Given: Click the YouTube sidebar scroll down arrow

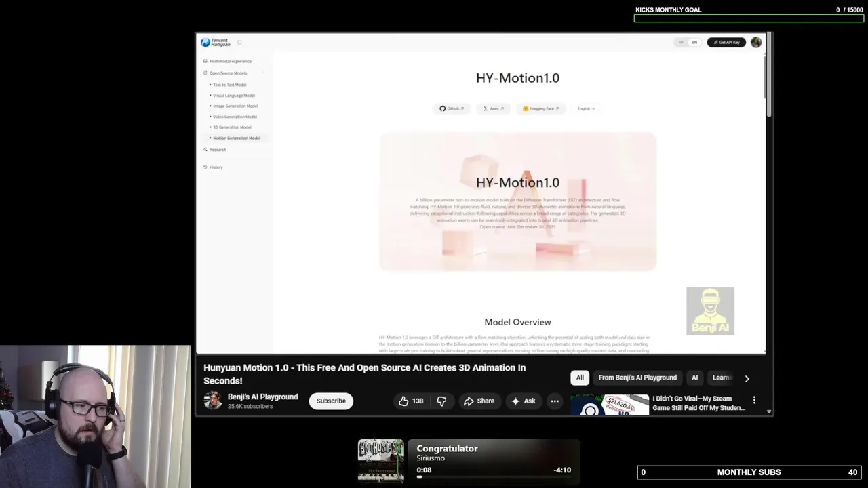Looking at the screenshot, I should pyautogui.click(x=768, y=411).
